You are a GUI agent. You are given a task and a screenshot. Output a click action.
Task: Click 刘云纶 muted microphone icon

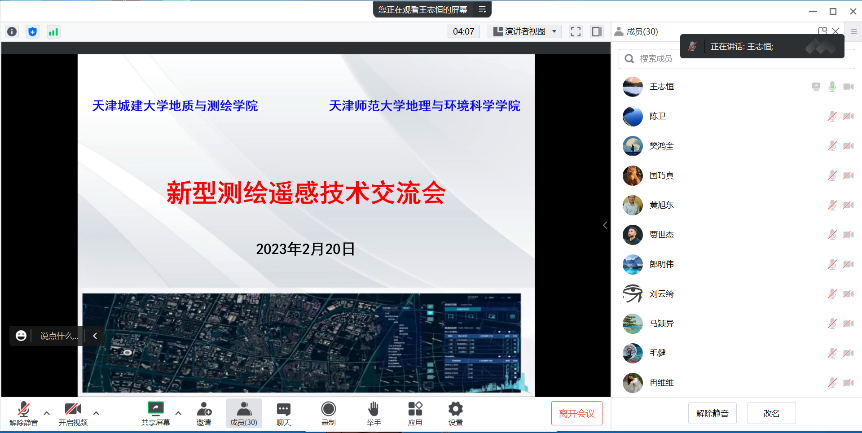pos(832,294)
